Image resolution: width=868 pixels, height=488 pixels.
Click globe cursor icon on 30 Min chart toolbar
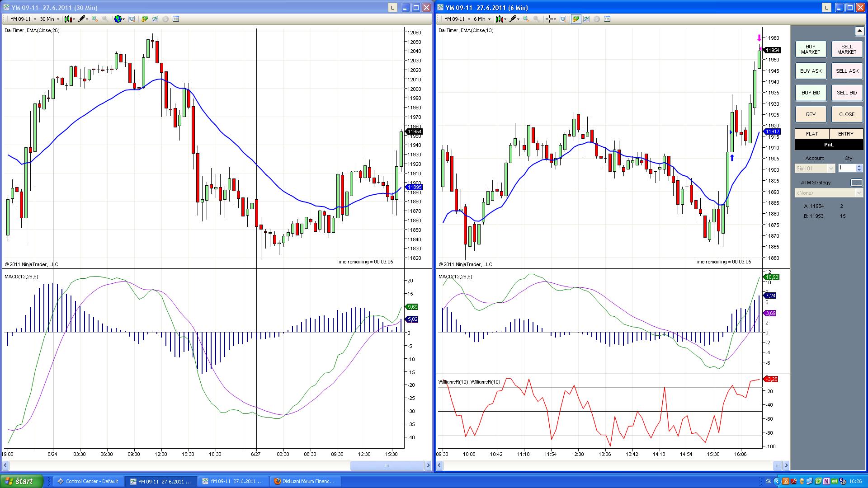coord(118,19)
